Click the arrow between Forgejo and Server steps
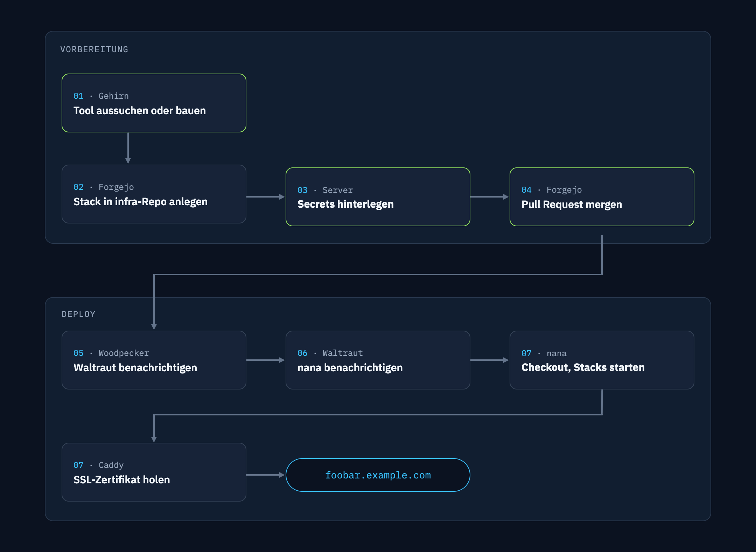 click(x=266, y=197)
